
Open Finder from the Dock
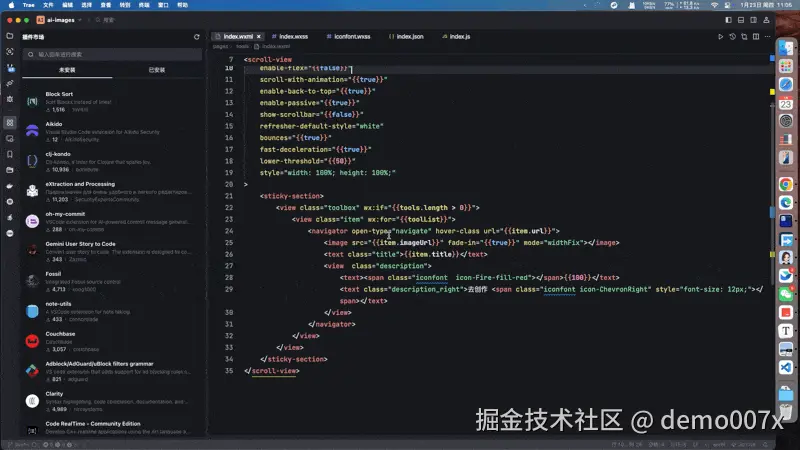[x=786, y=47]
